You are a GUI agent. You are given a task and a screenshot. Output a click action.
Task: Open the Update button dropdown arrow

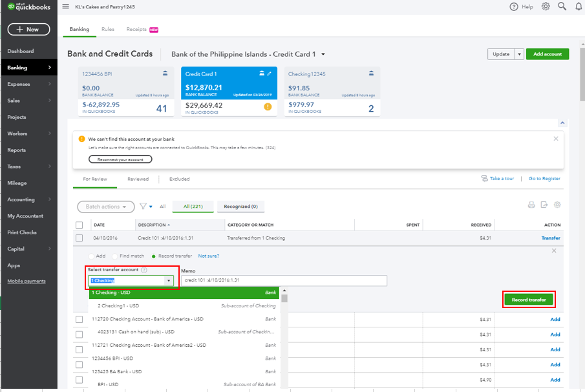[x=519, y=54]
